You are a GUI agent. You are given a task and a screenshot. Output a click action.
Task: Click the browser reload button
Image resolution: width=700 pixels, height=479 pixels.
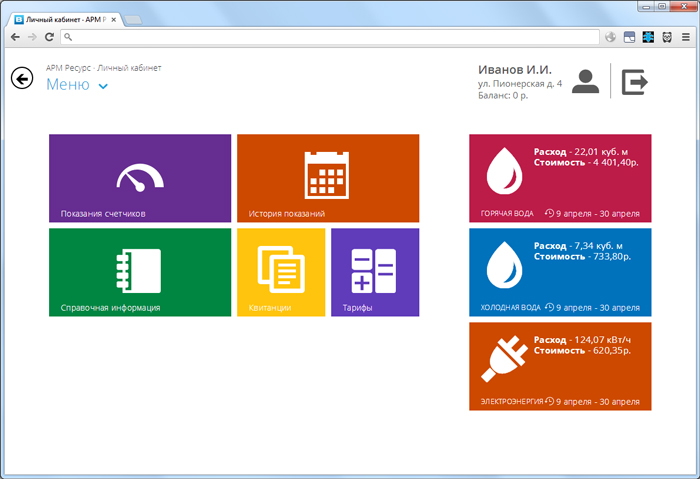click(49, 37)
